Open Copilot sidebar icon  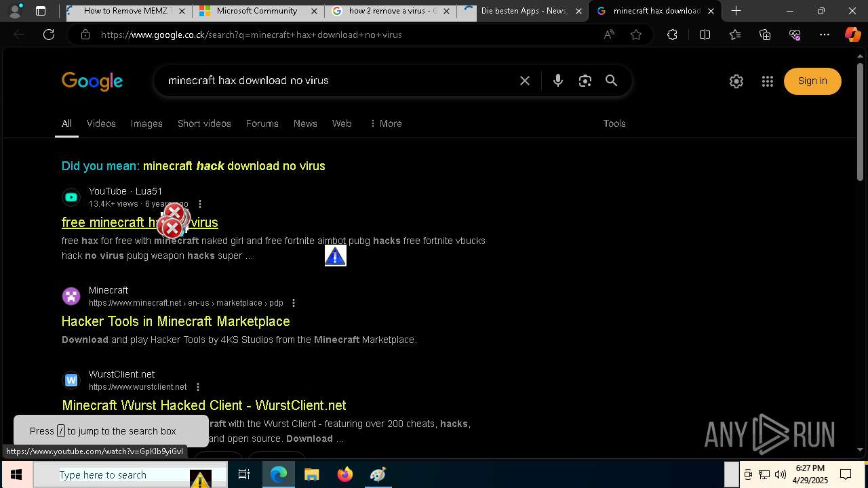[852, 35]
